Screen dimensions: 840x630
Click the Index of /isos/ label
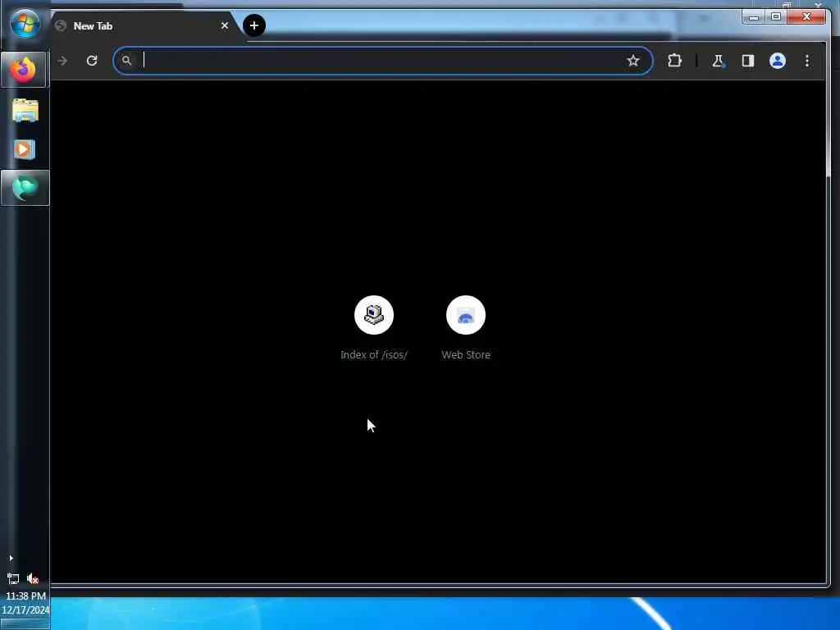374,354
